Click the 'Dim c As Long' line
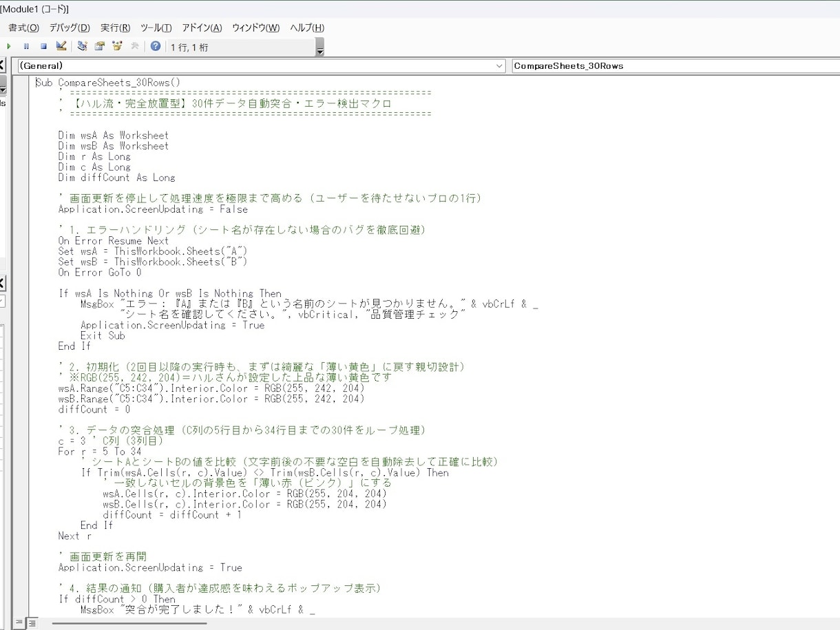Viewport: 840px width, 630px height. (94, 167)
